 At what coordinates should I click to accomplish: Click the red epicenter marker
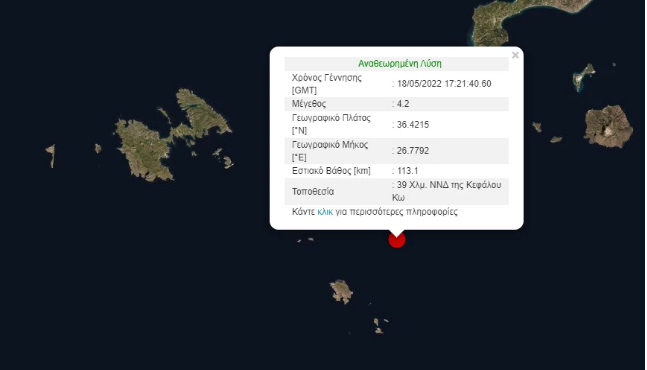point(397,240)
